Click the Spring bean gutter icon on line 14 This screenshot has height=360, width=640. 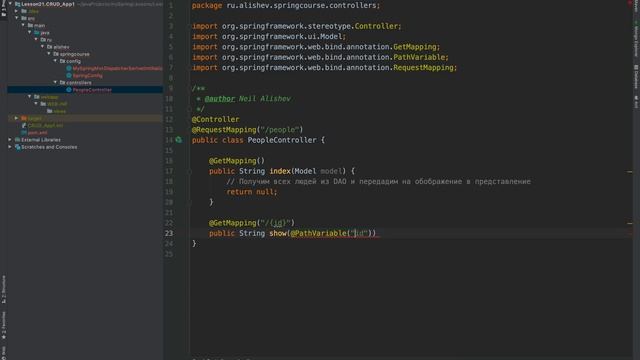point(179,140)
